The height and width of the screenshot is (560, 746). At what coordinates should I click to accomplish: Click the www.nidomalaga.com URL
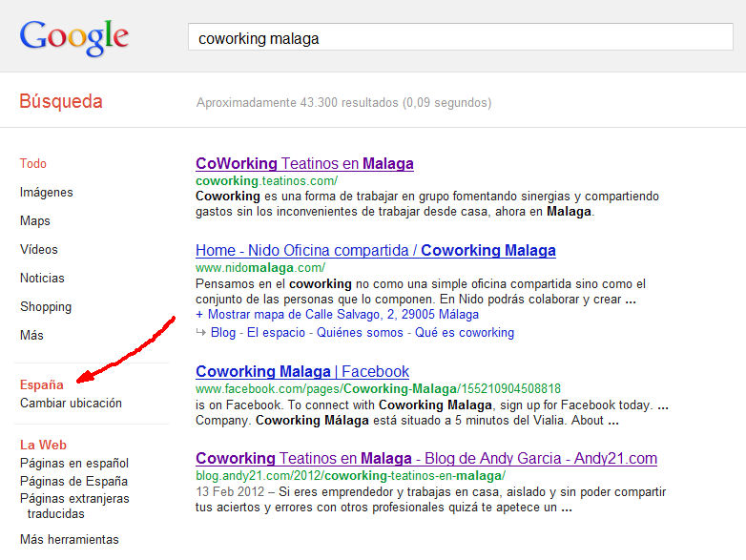coord(260,267)
